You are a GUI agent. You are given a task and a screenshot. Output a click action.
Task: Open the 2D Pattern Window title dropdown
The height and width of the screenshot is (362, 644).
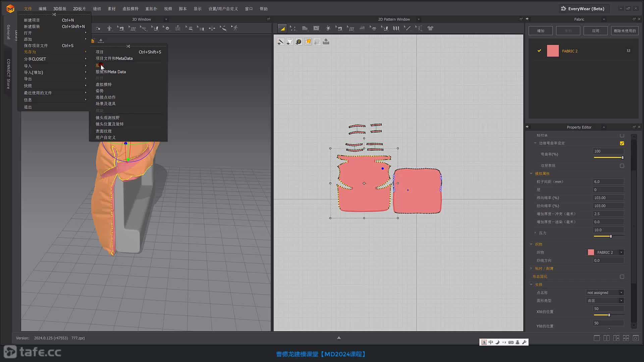tap(419, 19)
